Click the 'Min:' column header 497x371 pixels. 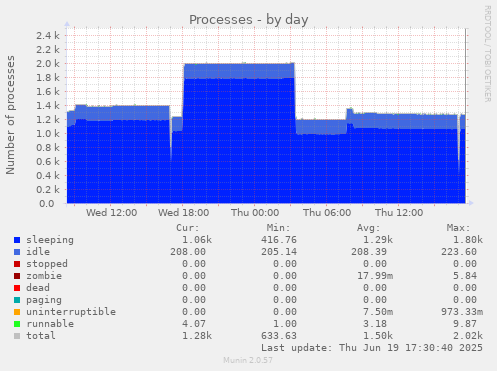[278, 228]
